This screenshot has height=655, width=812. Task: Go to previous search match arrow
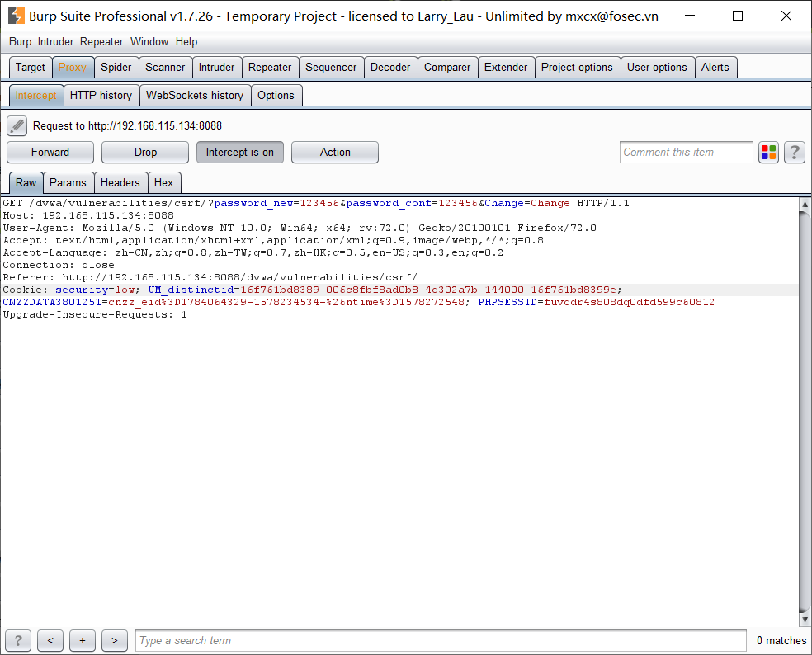pos(50,640)
